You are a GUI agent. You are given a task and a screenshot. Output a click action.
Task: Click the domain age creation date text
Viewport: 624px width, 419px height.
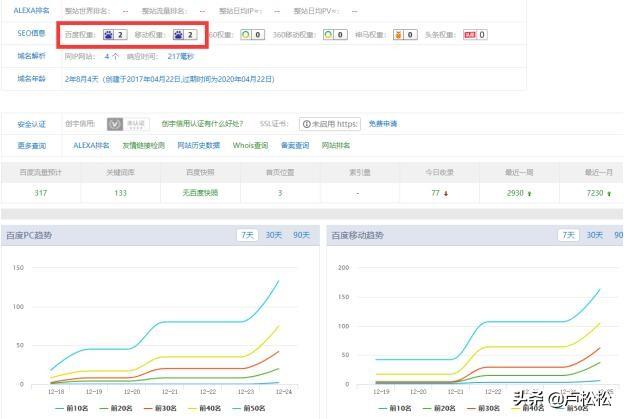tap(170, 79)
